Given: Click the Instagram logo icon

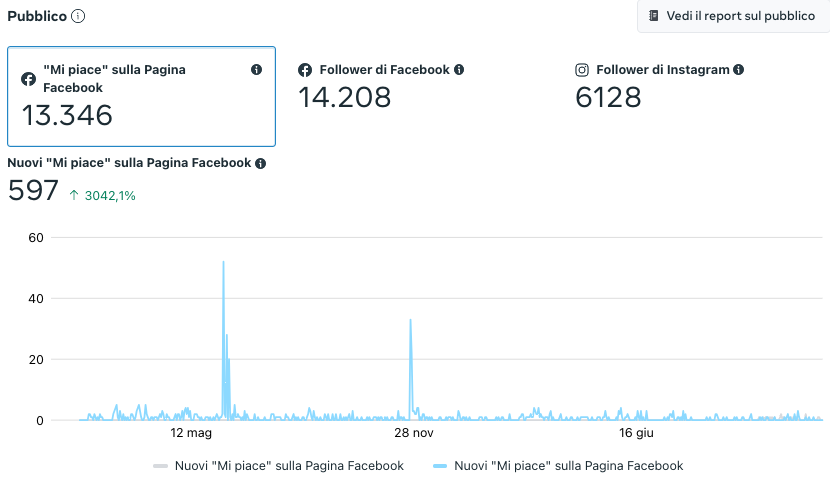Looking at the screenshot, I should [582, 70].
